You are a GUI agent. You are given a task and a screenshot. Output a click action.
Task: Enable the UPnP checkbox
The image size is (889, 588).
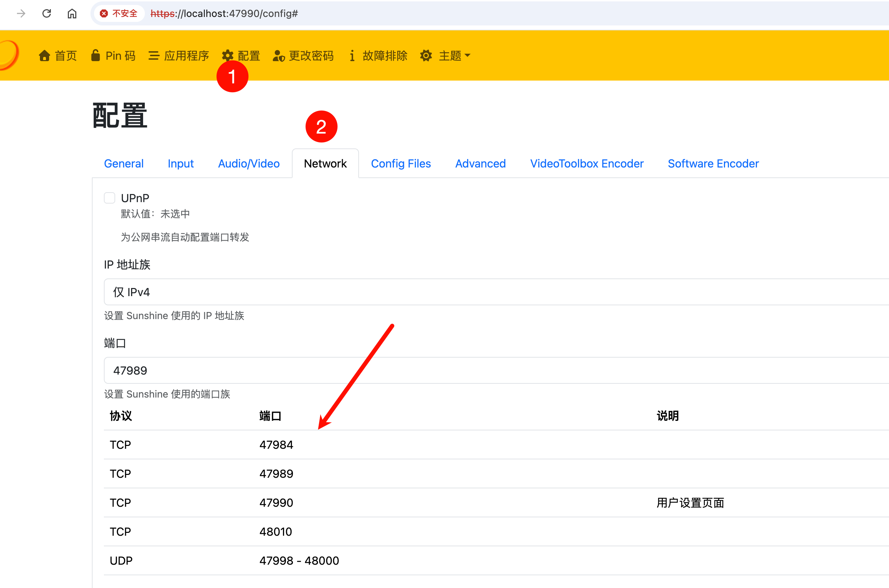[110, 198]
